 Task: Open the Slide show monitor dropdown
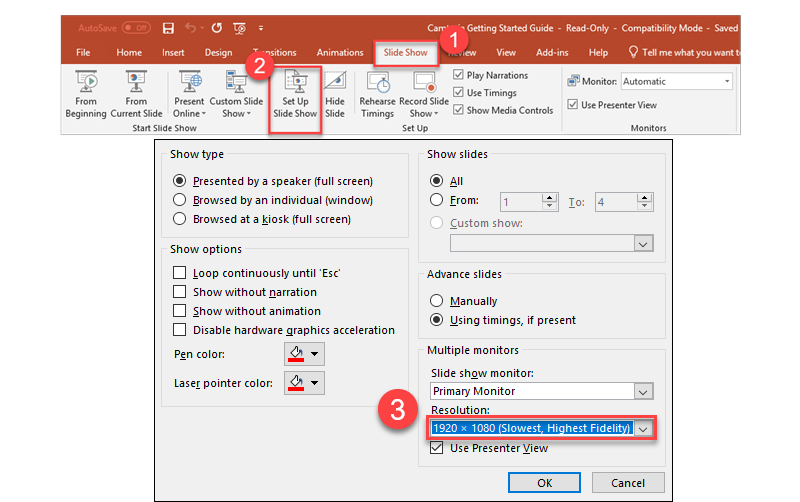tap(643, 392)
